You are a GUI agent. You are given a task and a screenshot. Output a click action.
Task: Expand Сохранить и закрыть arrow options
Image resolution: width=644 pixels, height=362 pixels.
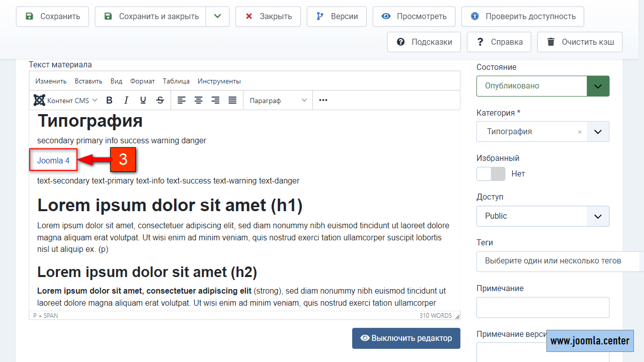(217, 17)
